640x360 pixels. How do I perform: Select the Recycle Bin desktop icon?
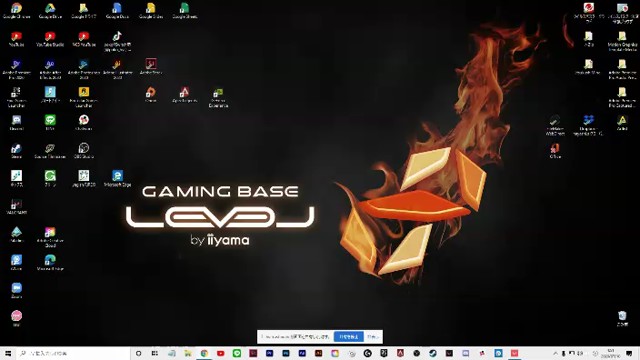[622, 319]
